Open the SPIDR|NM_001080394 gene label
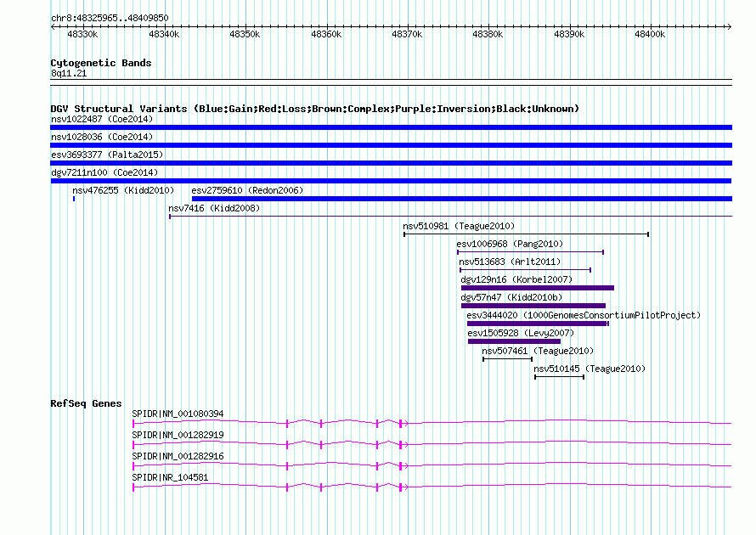 pos(178,414)
